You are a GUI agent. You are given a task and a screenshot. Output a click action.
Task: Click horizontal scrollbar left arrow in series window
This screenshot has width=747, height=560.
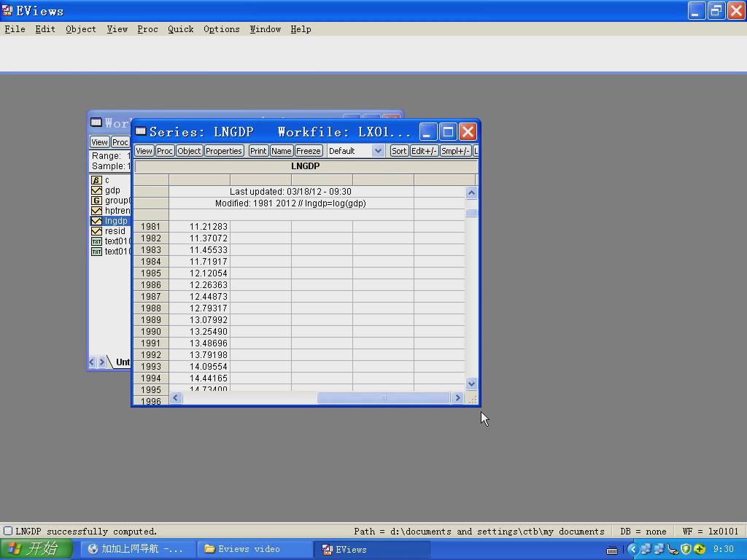tap(176, 397)
